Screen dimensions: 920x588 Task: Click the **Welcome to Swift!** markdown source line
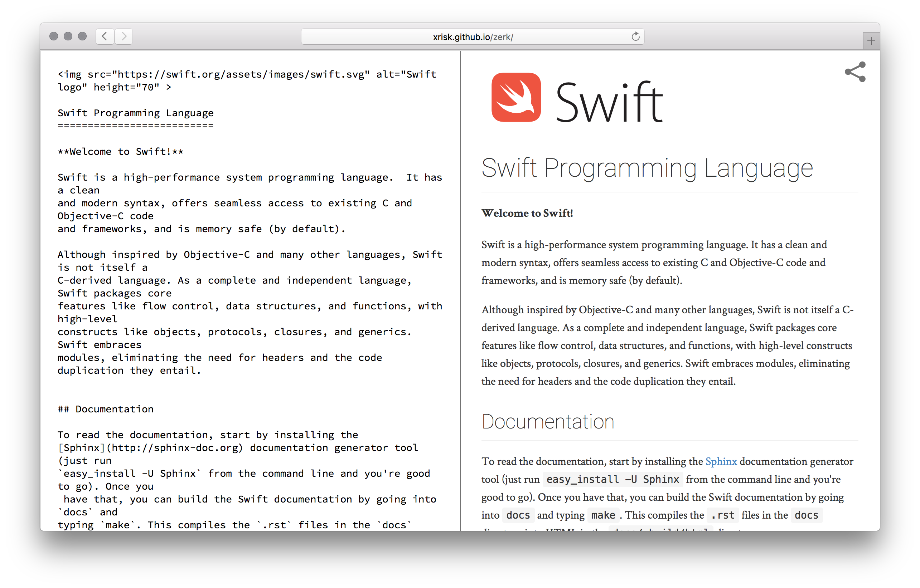[x=120, y=152]
